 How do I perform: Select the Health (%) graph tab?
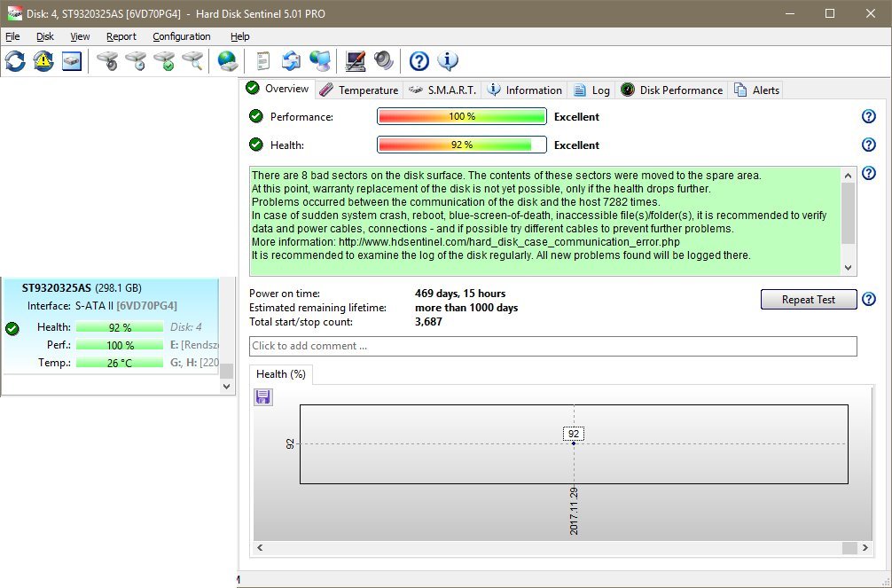click(x=280, y=374)
